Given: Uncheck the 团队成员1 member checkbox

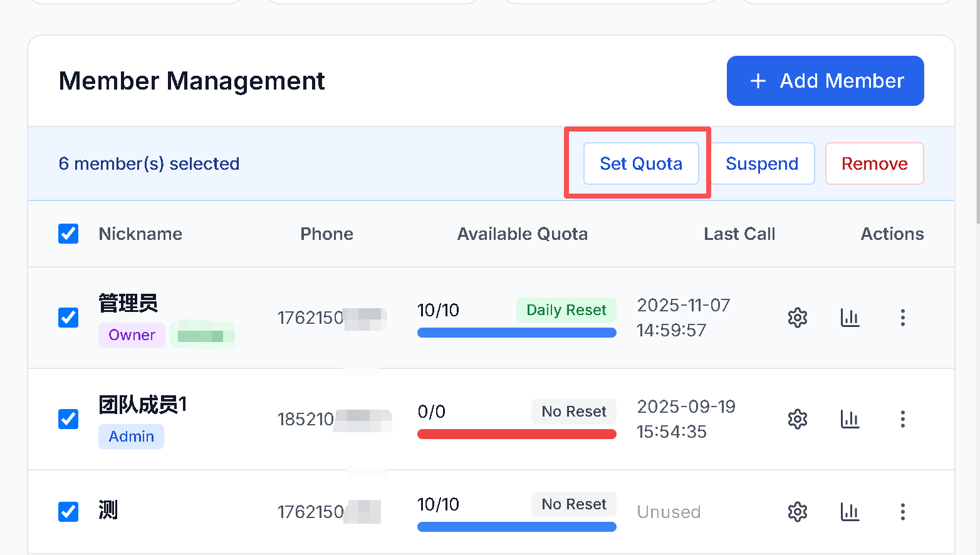Looking at the screenshot, I should pos(68,419).
